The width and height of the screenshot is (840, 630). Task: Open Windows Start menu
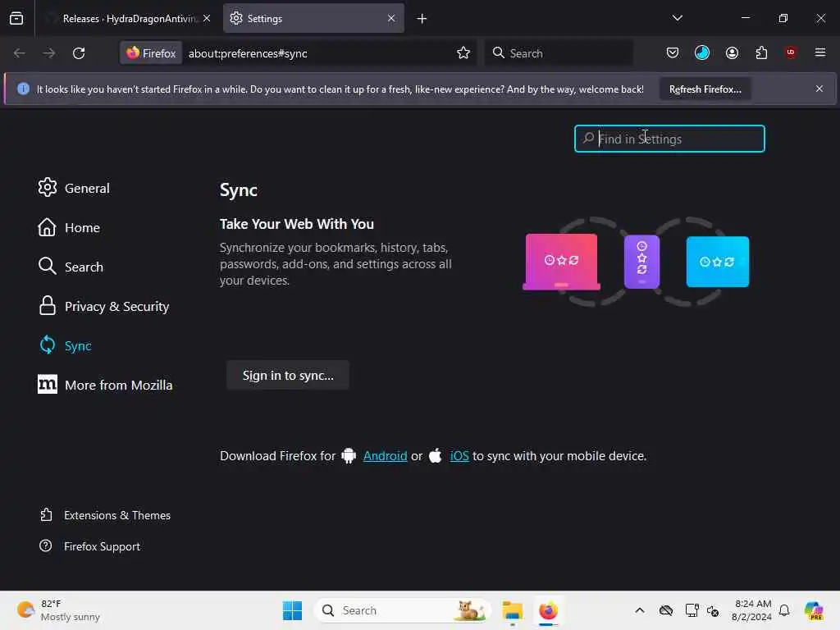coord(292,610)
